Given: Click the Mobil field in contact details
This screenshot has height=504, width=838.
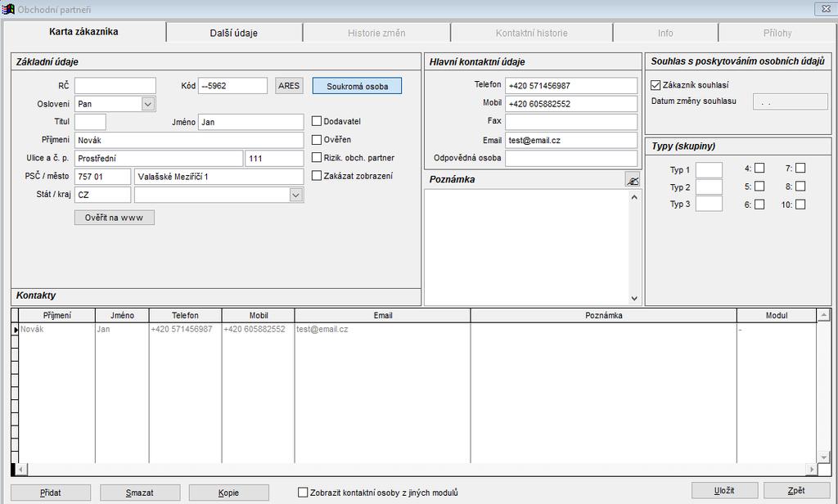Looking at the screenshot, I should [x=571, y=104].
